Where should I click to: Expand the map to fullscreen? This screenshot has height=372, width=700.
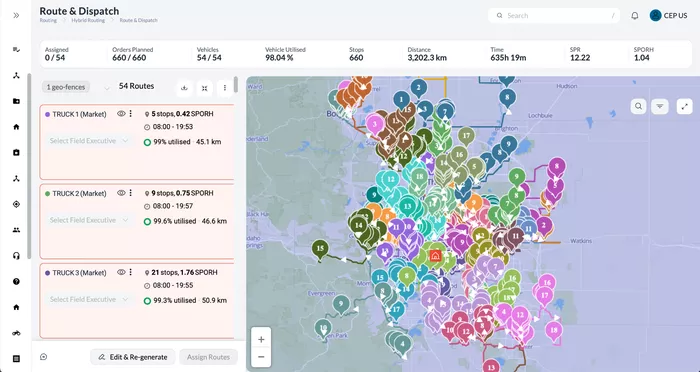tap(684, 106)
